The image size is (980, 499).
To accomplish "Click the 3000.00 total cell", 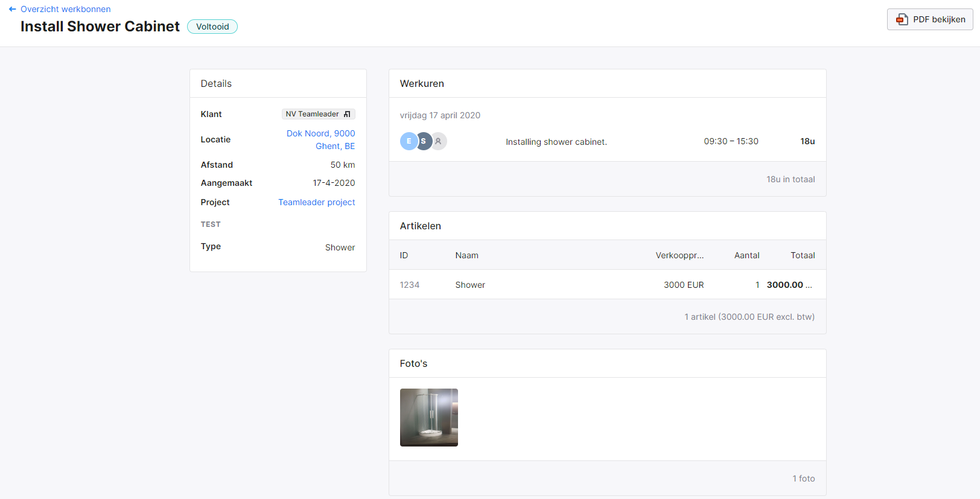I will pos(789,285).
